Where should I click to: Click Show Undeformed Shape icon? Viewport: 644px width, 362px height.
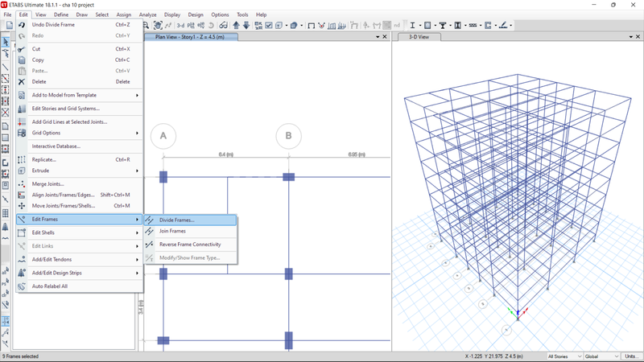tap(312, 26)
